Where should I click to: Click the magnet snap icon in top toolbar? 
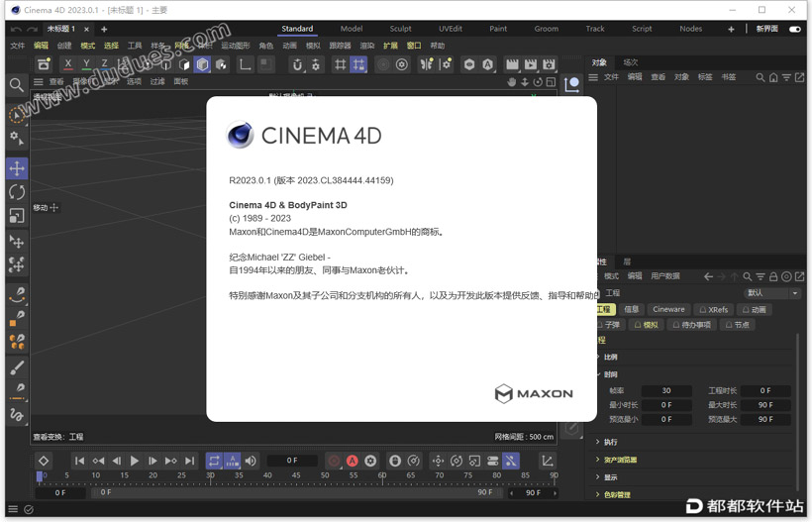tap(297, 64)
